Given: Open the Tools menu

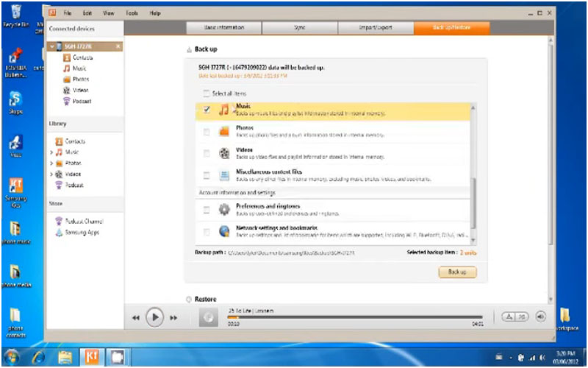Looking at the screenshot, I should pos(132,13).
